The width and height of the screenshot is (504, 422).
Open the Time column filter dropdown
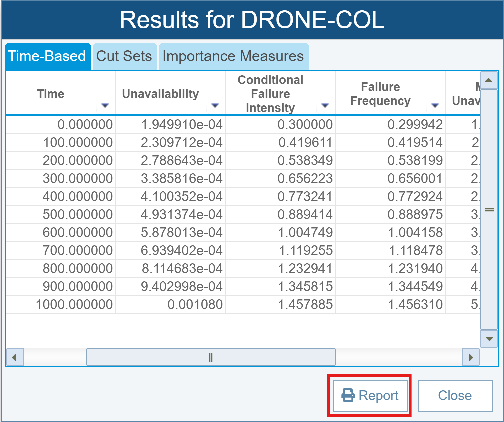[x=105, y=106]
